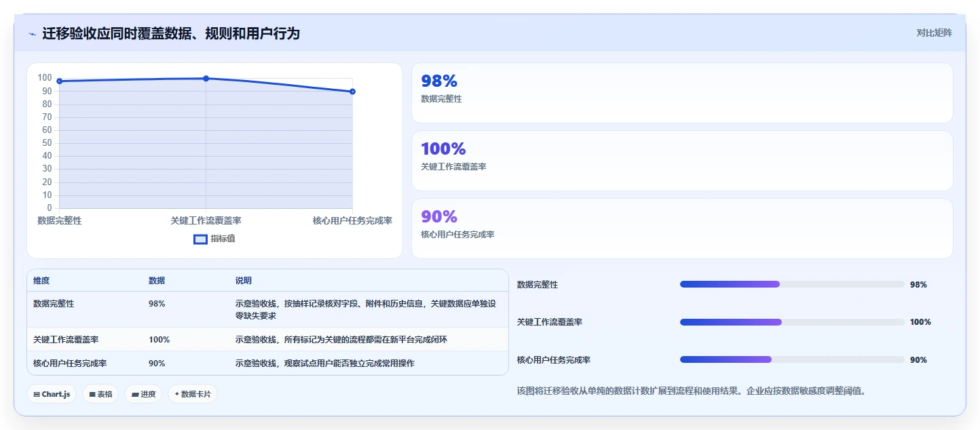
Task: Click the 98% value beside progress bar
Action: tap(918, 285)
